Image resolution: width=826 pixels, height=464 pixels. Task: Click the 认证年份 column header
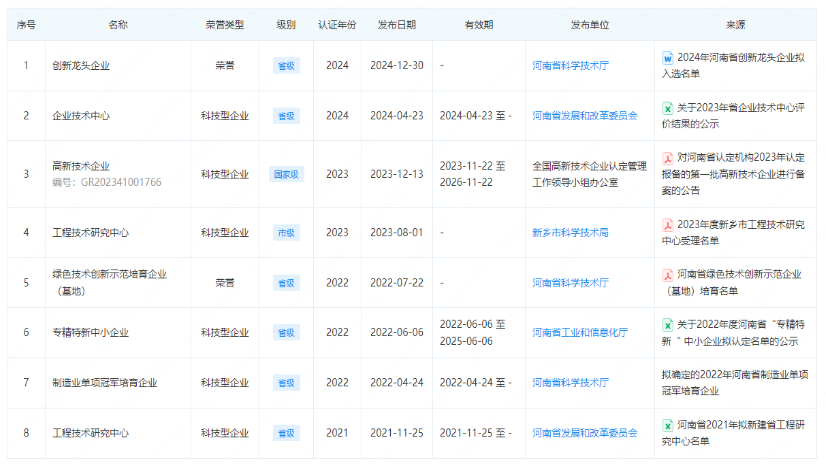click(337, 24)
